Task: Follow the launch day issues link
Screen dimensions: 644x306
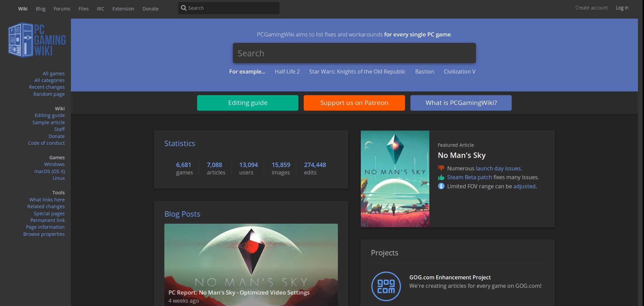Action: point(498,168)
